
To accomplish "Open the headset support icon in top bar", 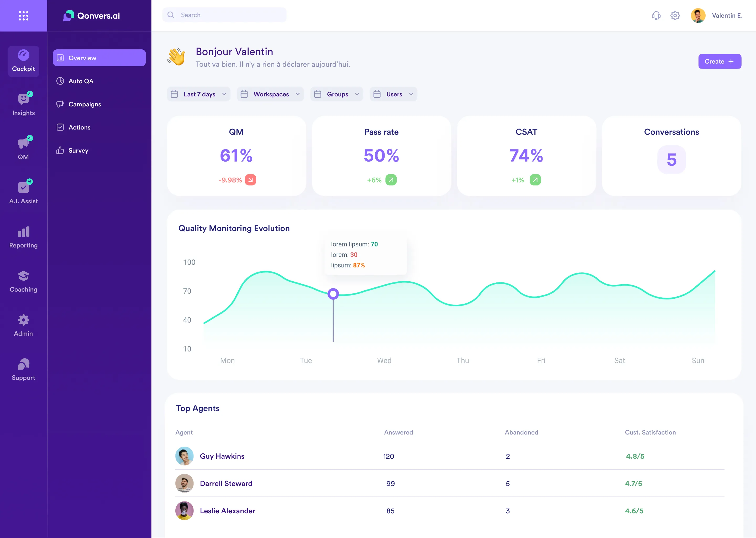I will click(x=656, y=15).
